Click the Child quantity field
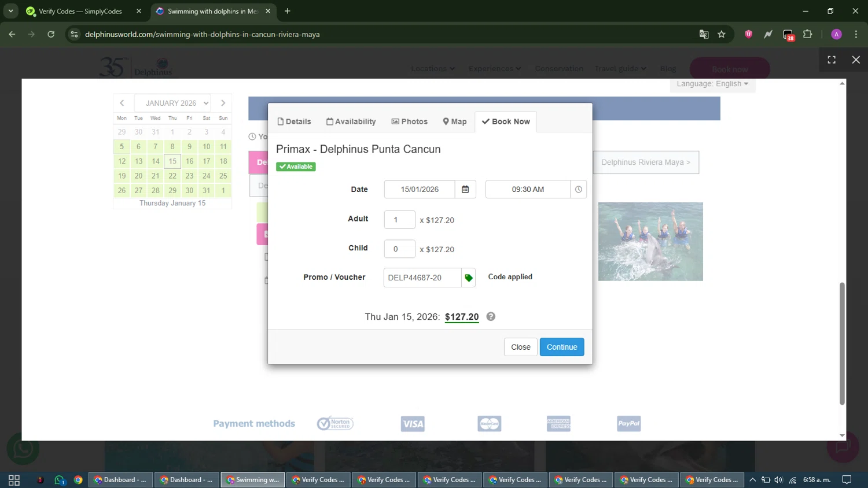Image resolution: width=868 pixels, height=488 pixels. point(400,249)
